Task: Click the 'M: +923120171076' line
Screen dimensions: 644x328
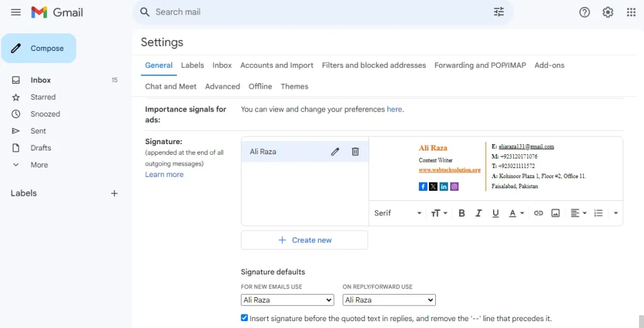Action: click(x=514, y=157)
